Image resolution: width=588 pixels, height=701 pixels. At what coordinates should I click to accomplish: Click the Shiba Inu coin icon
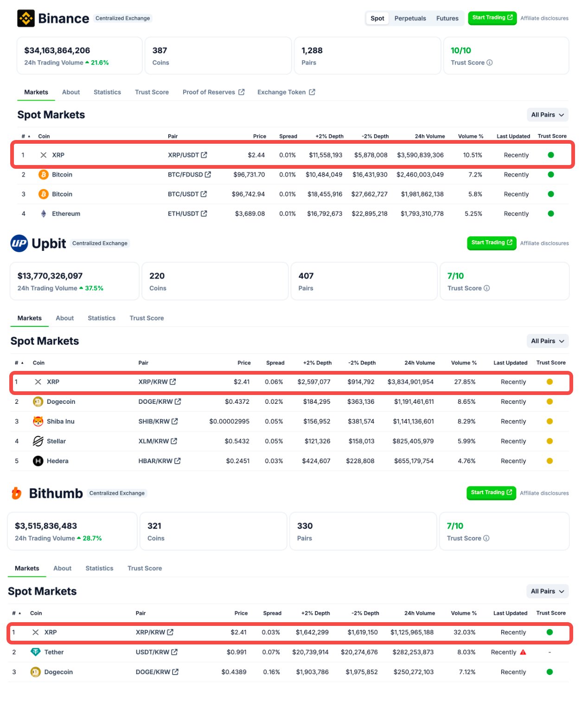[x=38, y=421]
